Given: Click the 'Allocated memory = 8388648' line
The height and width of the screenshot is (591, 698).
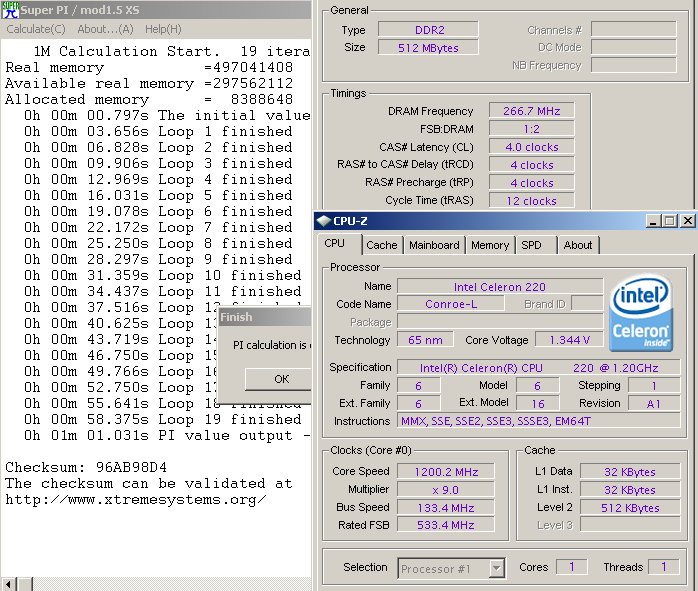Looking at the screenshot, I should 149,99.
